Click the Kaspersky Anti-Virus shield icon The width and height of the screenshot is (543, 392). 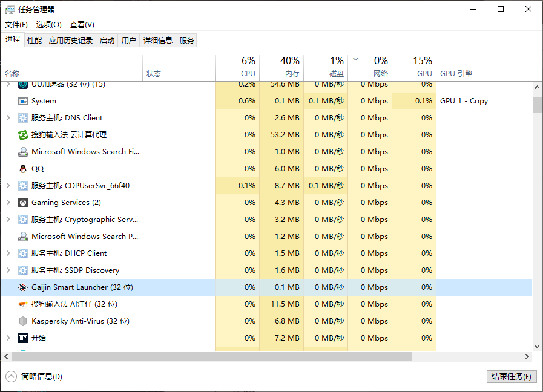tap(23, 321)
